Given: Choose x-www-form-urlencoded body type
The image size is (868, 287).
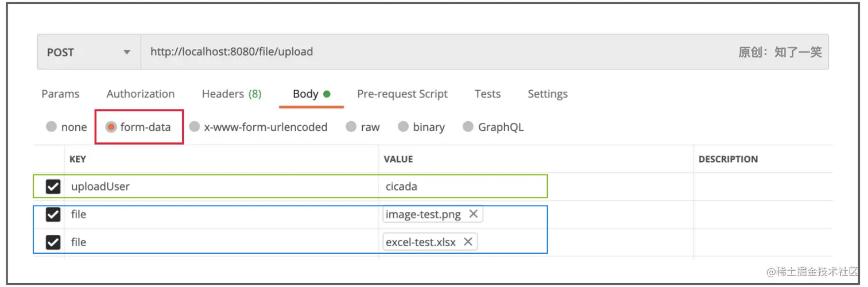Looking at the screenshot, I should click(195, 127).
